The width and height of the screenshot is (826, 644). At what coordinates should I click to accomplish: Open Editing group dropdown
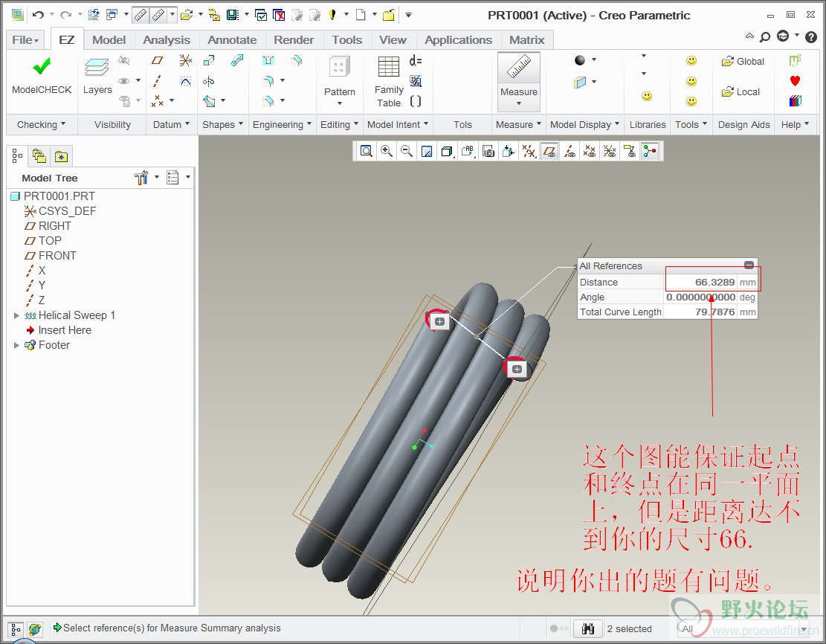point(339,124)
